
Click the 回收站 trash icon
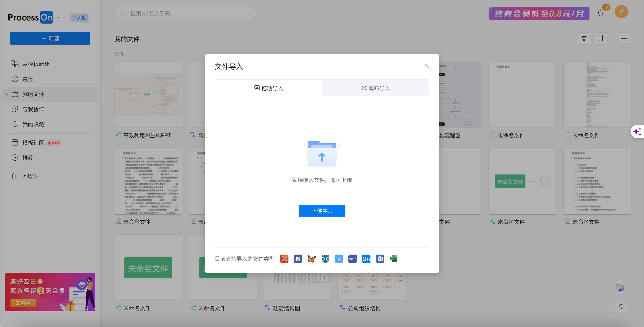(15, 176)
